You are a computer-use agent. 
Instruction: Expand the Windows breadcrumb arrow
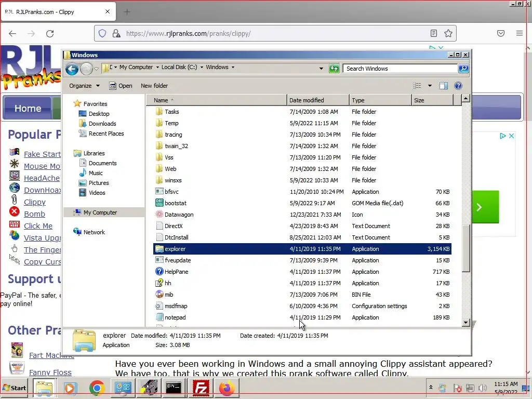233,67
